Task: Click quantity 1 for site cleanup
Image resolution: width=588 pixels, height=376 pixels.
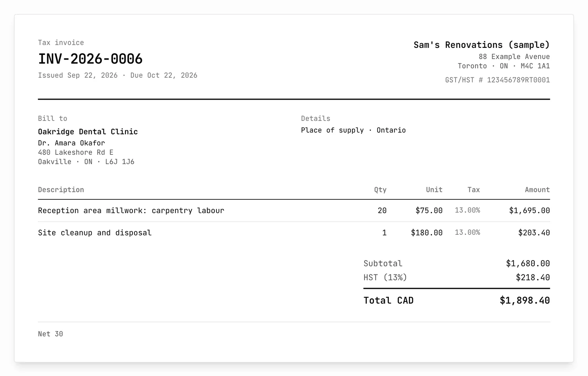Action: coord(385,233)
